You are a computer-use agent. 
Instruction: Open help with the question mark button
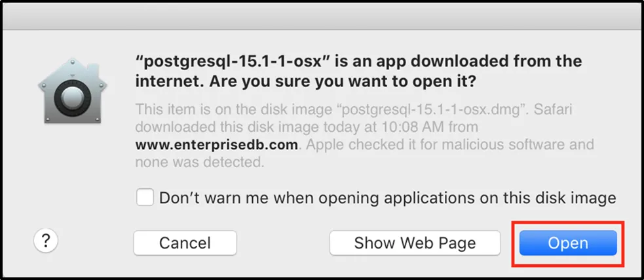(x=45, y=241)
